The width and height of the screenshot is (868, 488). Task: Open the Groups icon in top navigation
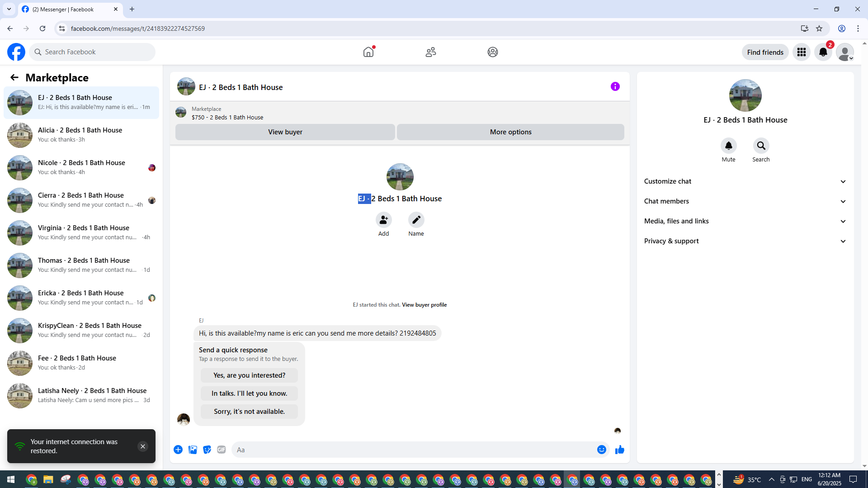(x=493, y=52)
